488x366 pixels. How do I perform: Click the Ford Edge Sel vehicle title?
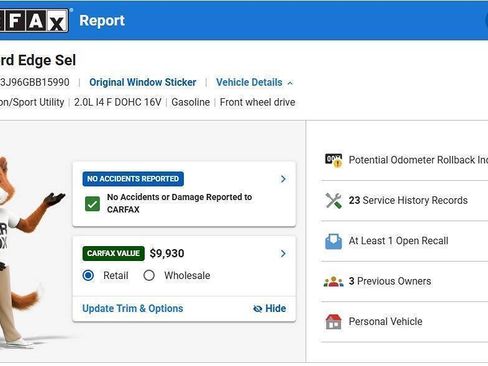click(x=38, y=60)
